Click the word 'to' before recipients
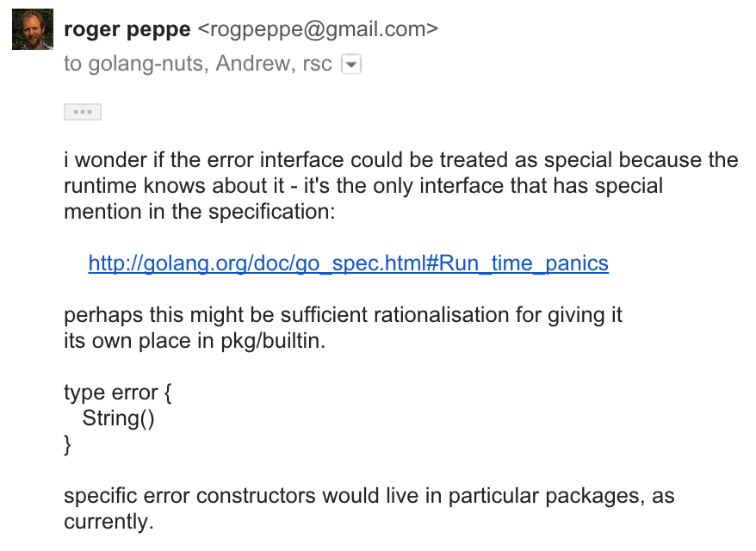 [x=73, y=64]
